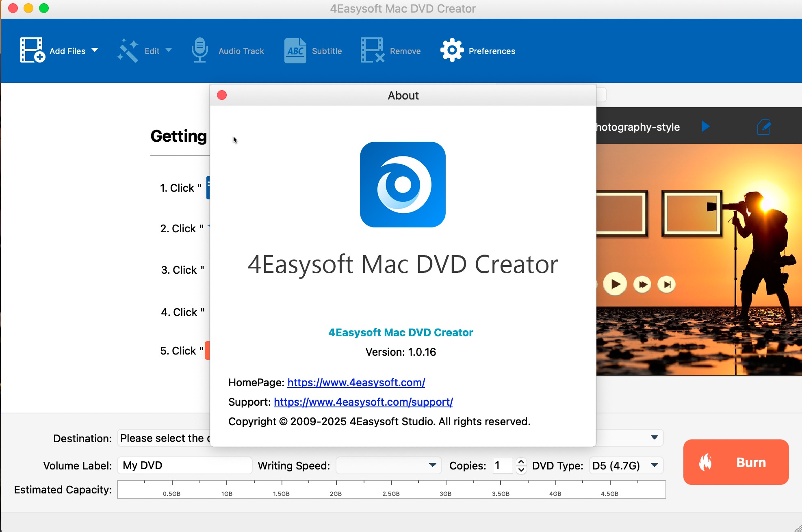Click the Estimated Capacity bar
The image size is (802, 532).
392,489
